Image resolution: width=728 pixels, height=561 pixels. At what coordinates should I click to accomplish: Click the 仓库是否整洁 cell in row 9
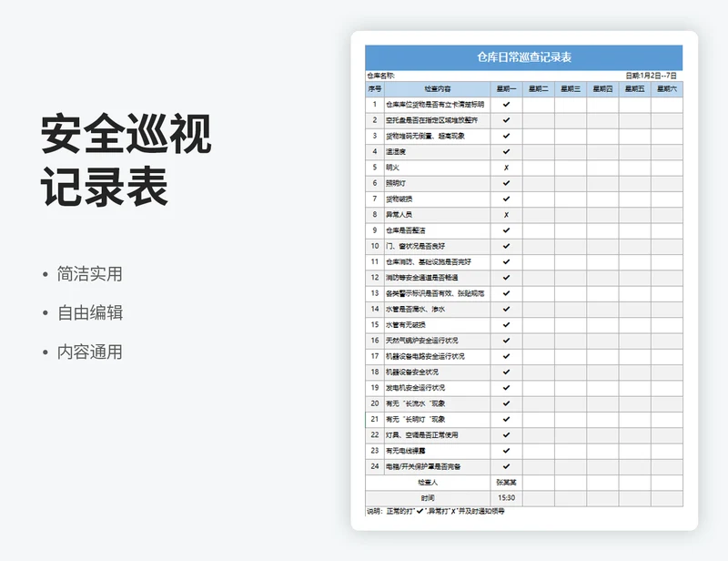point(438,230)
